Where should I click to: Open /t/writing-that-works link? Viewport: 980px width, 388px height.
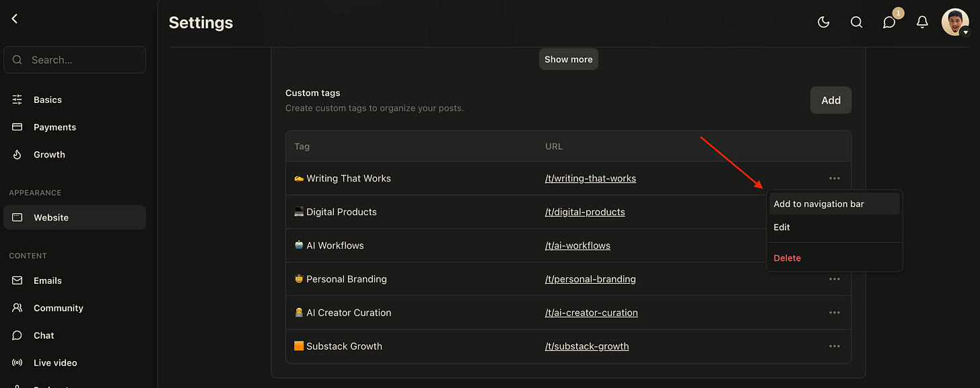[x=590, y=178]
